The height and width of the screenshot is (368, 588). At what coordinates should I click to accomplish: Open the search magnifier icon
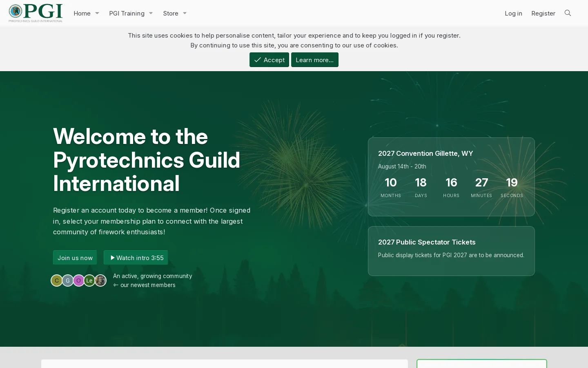click(568, 13)
